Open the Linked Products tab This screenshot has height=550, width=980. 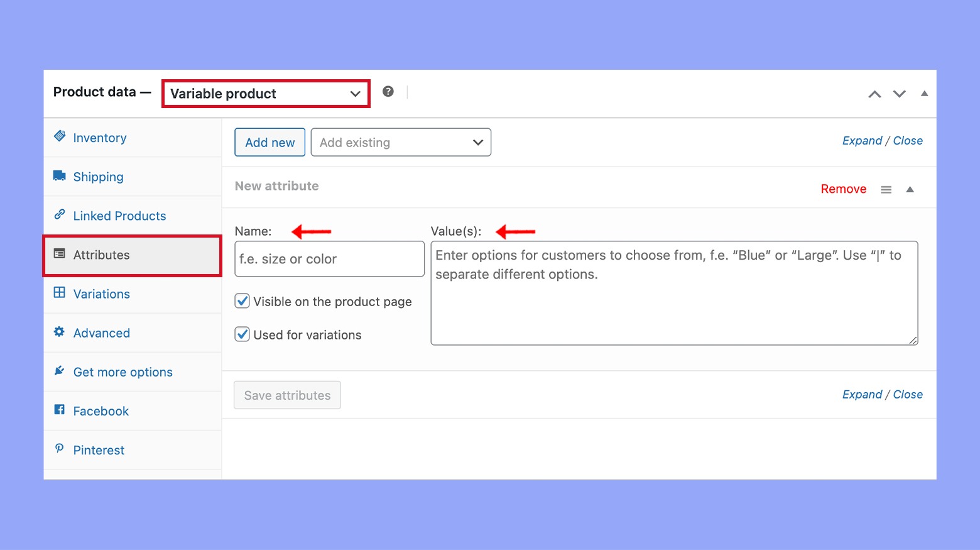tap(133, 216)
